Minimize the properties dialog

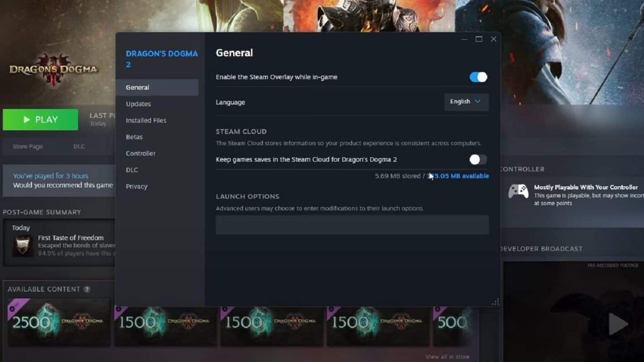click(464, 39)
